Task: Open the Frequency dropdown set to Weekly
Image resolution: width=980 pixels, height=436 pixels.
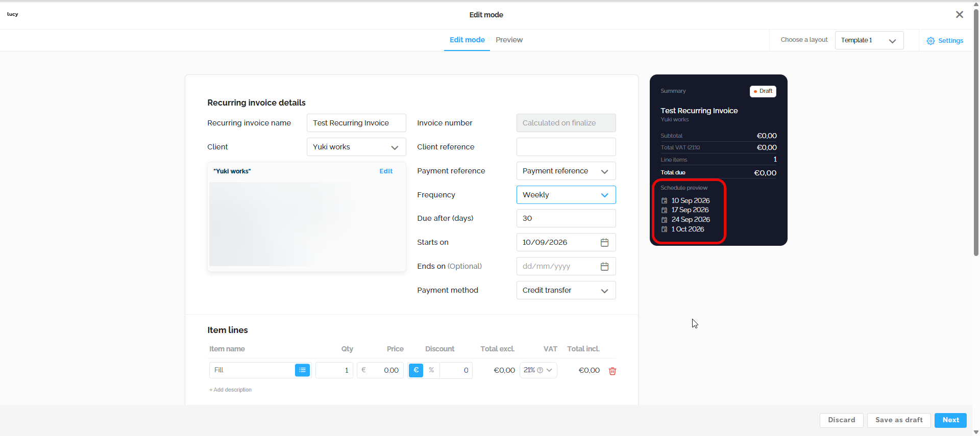Action: click(x=566, y=195)
